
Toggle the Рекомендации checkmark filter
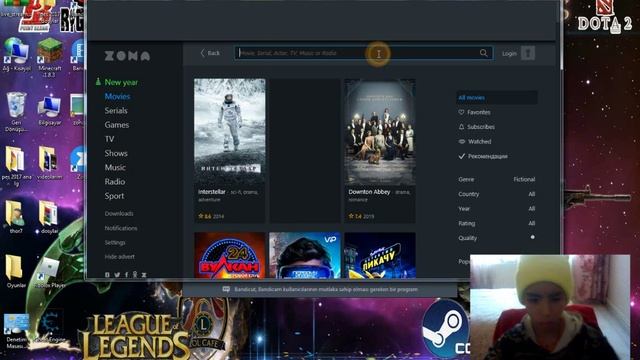[x=462, y=156]
